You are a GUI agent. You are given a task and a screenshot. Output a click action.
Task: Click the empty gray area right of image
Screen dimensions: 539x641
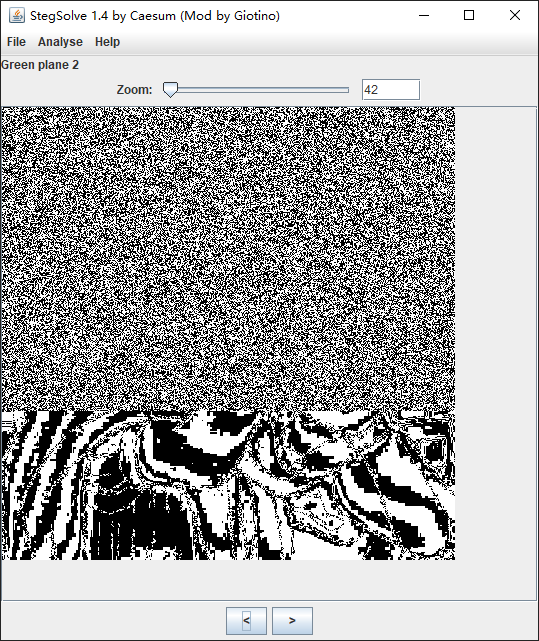coord(496,333)
